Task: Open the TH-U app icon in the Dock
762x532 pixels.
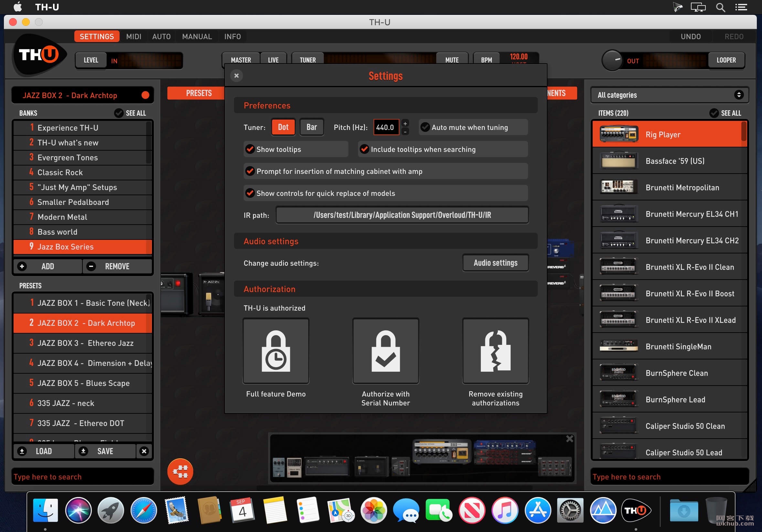Action: (635, 510)
